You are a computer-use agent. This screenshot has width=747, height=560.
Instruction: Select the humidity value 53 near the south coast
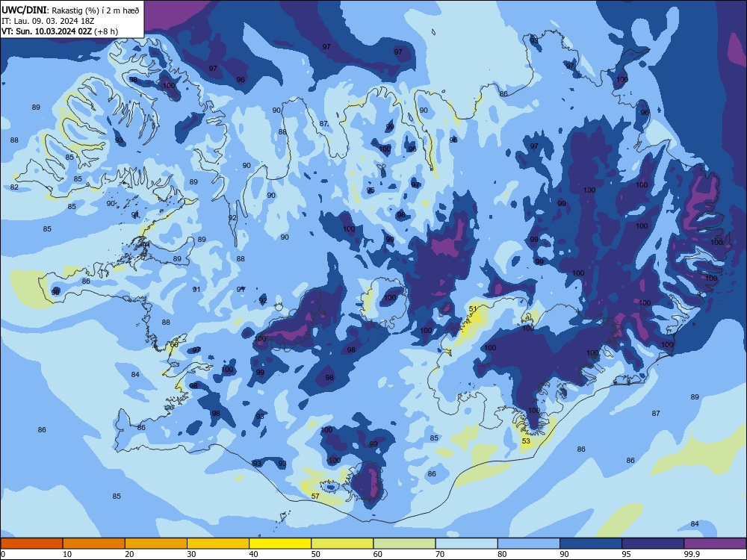pyautogui.click(x=526, y=441)
